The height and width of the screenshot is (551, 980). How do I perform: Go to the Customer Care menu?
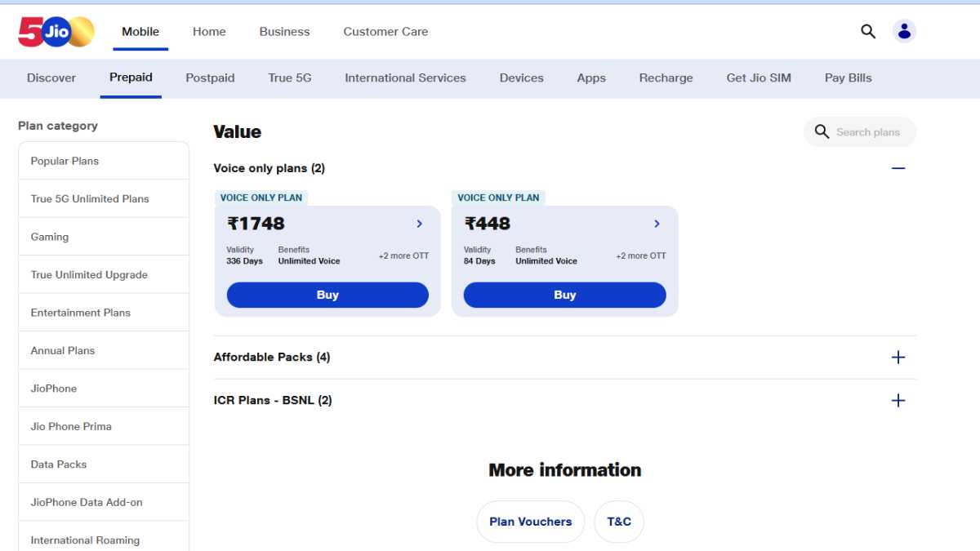point(385,32)
